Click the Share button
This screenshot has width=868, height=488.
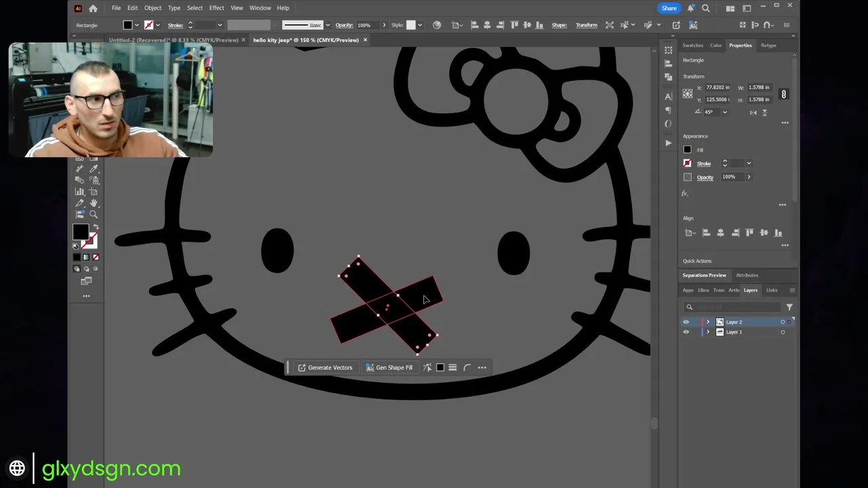click(669, 8)
